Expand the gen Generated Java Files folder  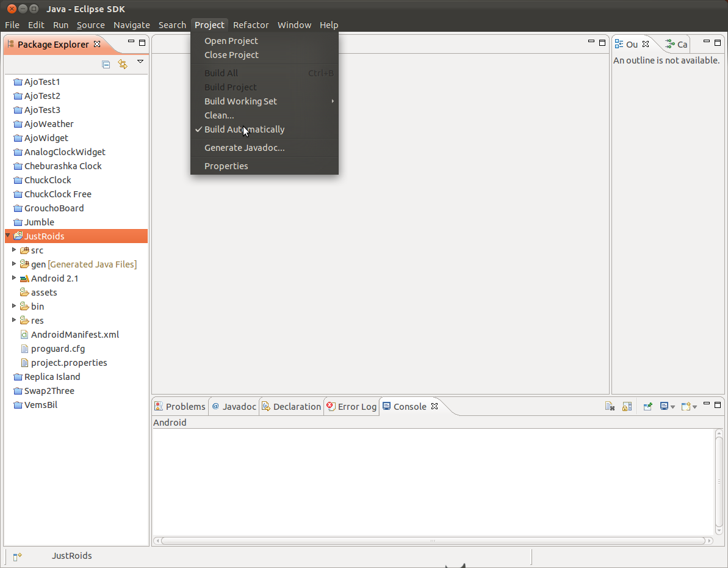tap(14, 264)
